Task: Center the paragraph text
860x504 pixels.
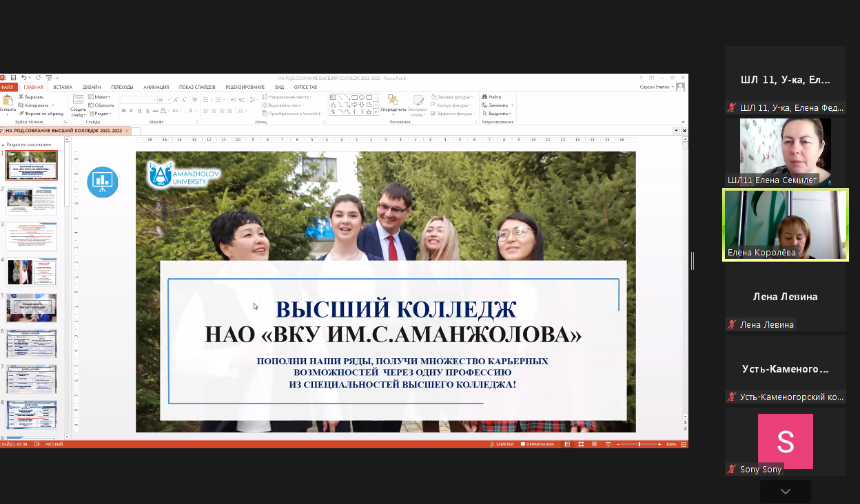Action: (213, 111)
